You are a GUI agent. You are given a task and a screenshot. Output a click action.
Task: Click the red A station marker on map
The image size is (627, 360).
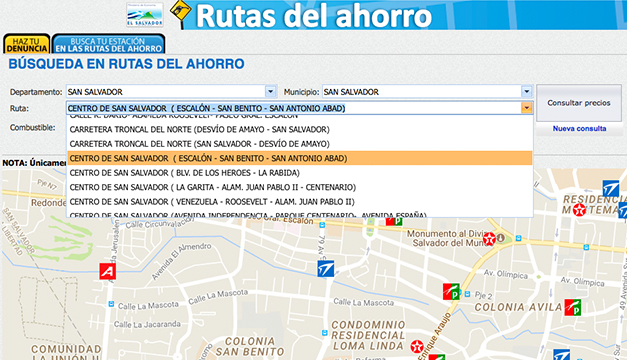pos(108,272)
